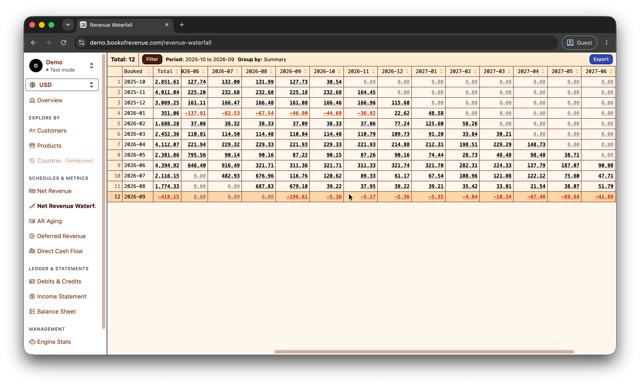The height and width of the screenshot is (386, 640).
Task: Open the Products icon in sidebar
Action: (32, 146)
